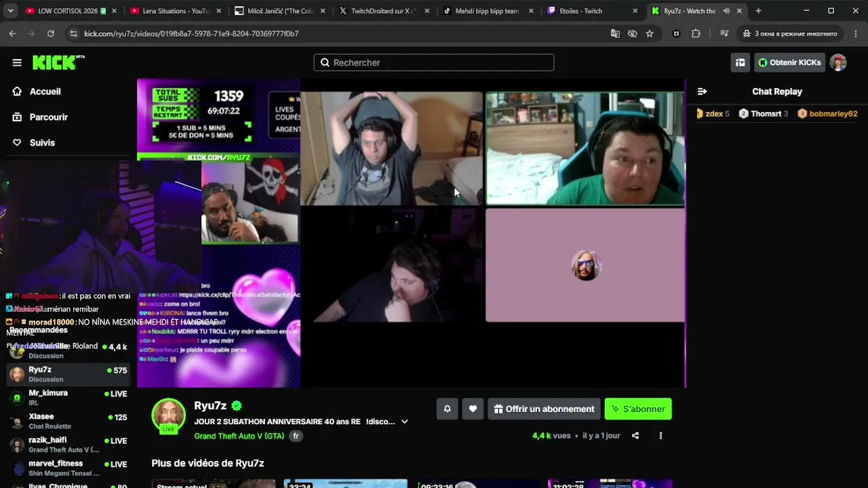Open the Parcourir sidebar item
Image resolution: width=868 pixels, height=488 pixels.
48,117
